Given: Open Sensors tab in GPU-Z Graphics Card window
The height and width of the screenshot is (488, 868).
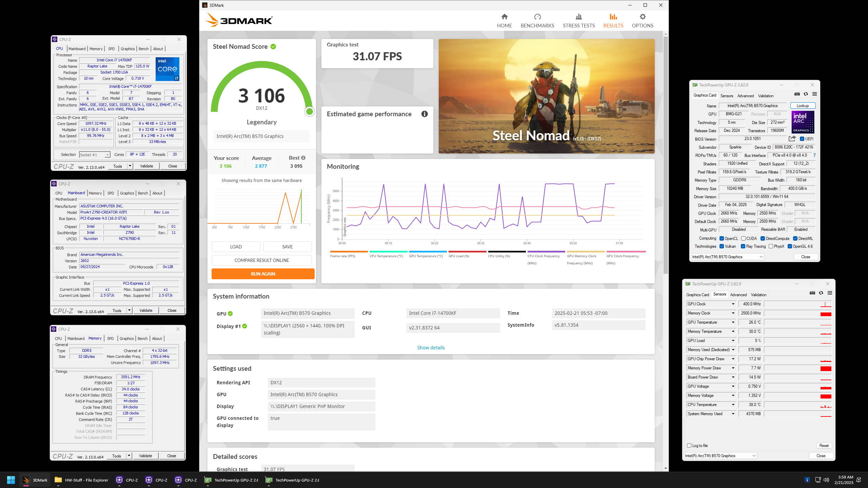Looking at the screenshot, I should [727, 96].
